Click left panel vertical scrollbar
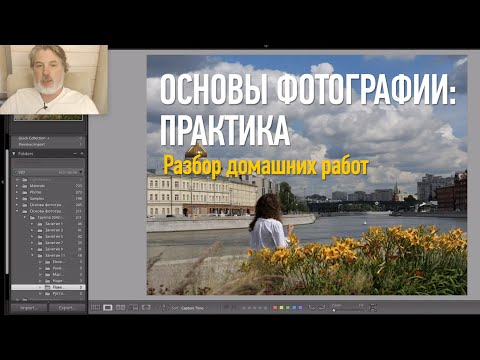The height and width of the screenshot is (360, 480). coord(7,212)
